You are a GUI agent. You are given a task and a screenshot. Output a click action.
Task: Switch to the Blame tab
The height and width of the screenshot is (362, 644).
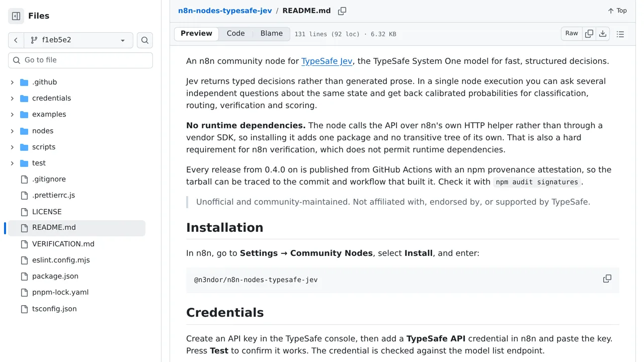272,34
